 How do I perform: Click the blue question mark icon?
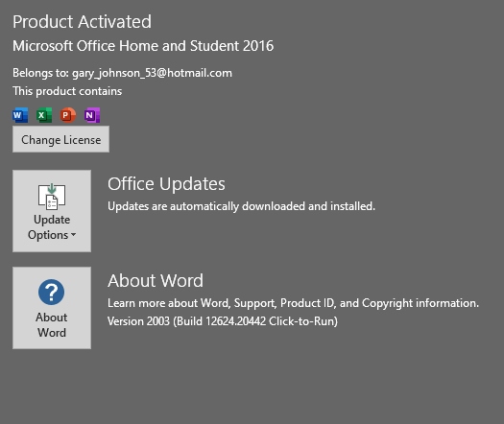tap(52, 292)
